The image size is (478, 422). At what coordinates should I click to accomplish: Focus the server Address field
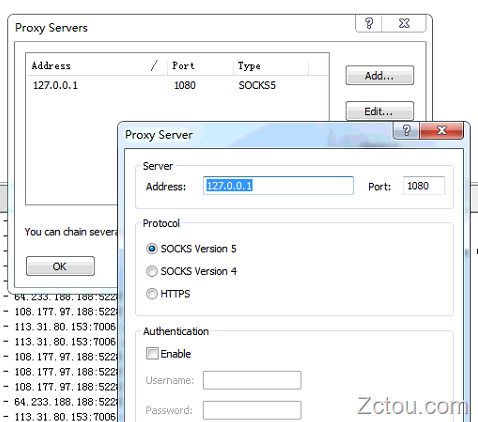278,186
